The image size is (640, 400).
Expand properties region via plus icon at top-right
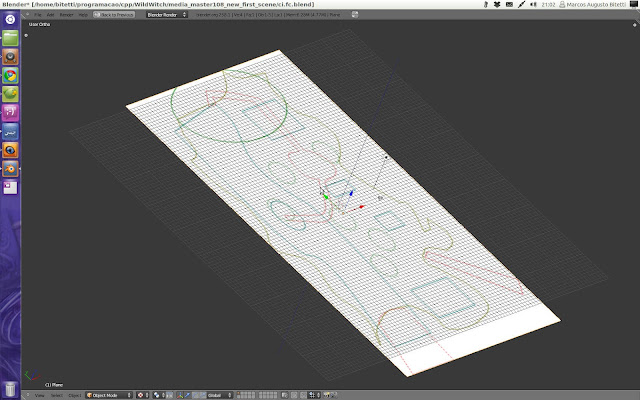634,24
